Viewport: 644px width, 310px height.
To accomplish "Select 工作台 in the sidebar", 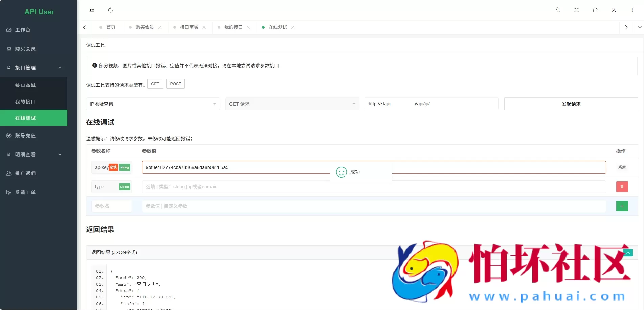I will pos(23,30).
